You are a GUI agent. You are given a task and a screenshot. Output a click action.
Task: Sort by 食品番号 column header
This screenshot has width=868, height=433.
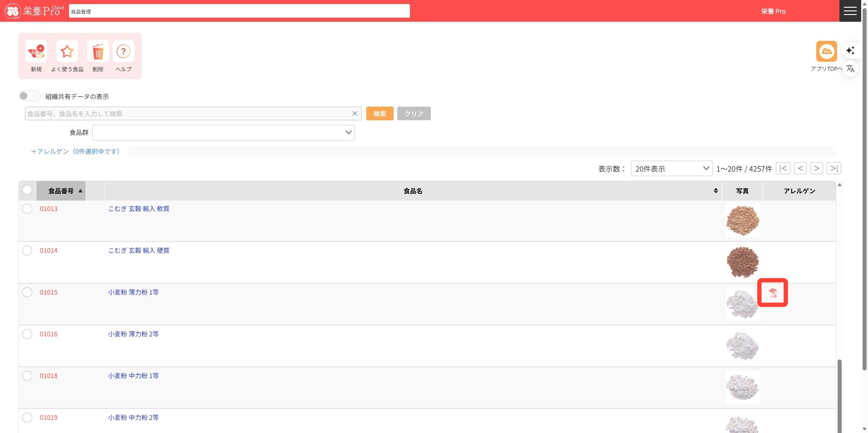point(61,191)
